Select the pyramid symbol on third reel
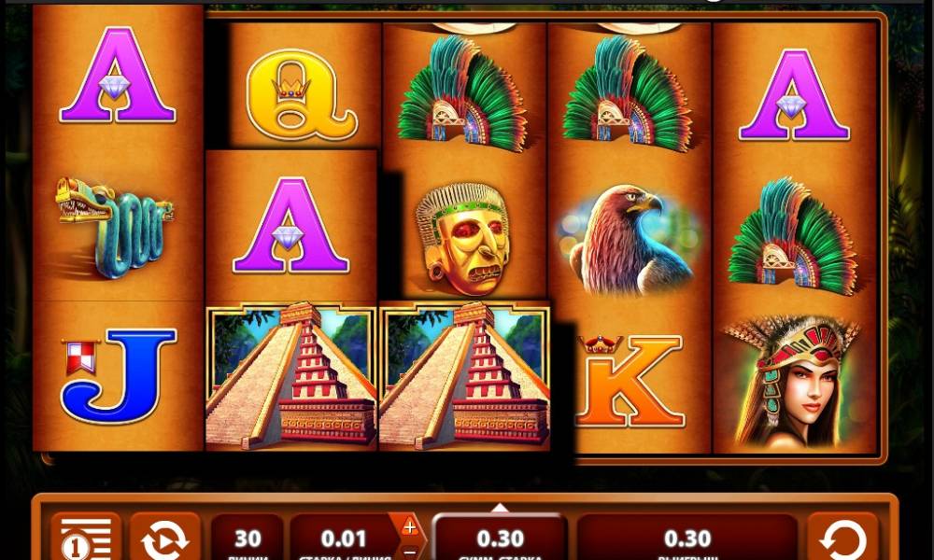 click(x=464, y=376)
